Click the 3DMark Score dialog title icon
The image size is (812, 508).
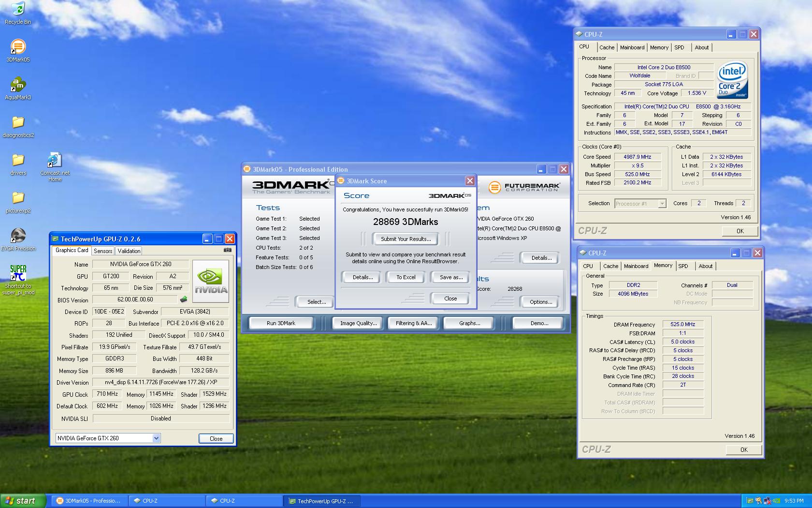pos(341,181)
